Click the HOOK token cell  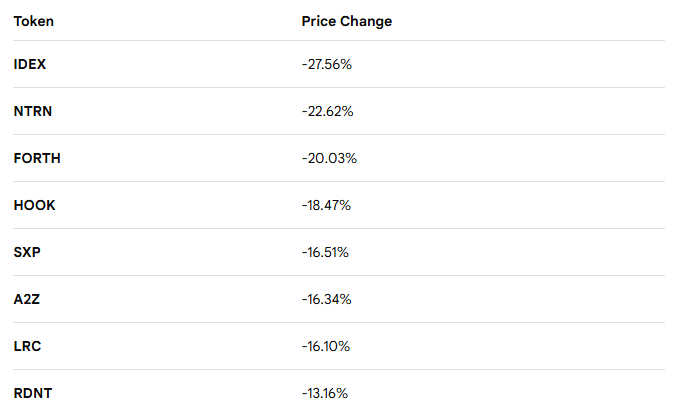click(35, 205)
